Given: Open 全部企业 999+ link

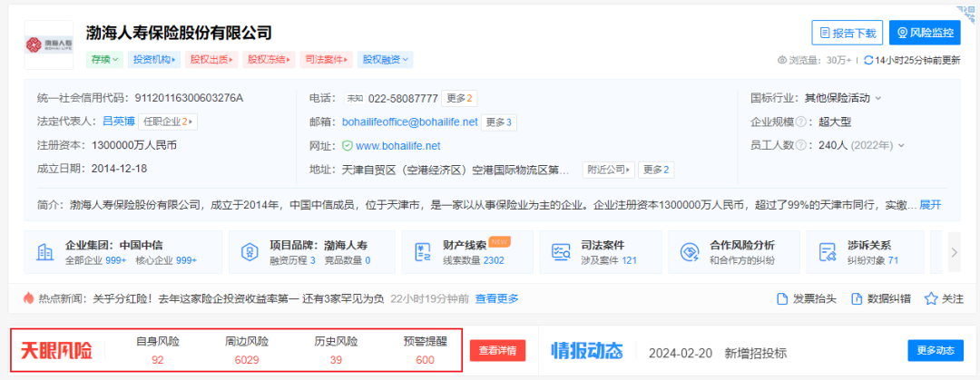Looking at the screenshot, I should [x=96, y=260].
